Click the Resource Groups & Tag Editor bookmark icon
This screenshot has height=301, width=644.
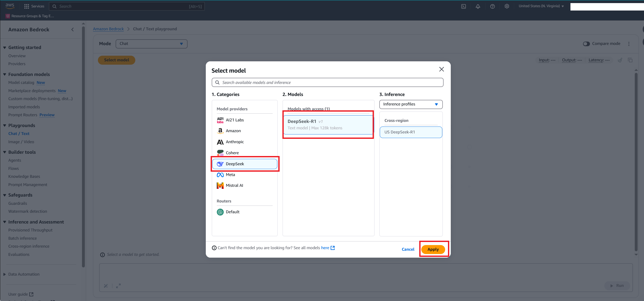point(8,16)
